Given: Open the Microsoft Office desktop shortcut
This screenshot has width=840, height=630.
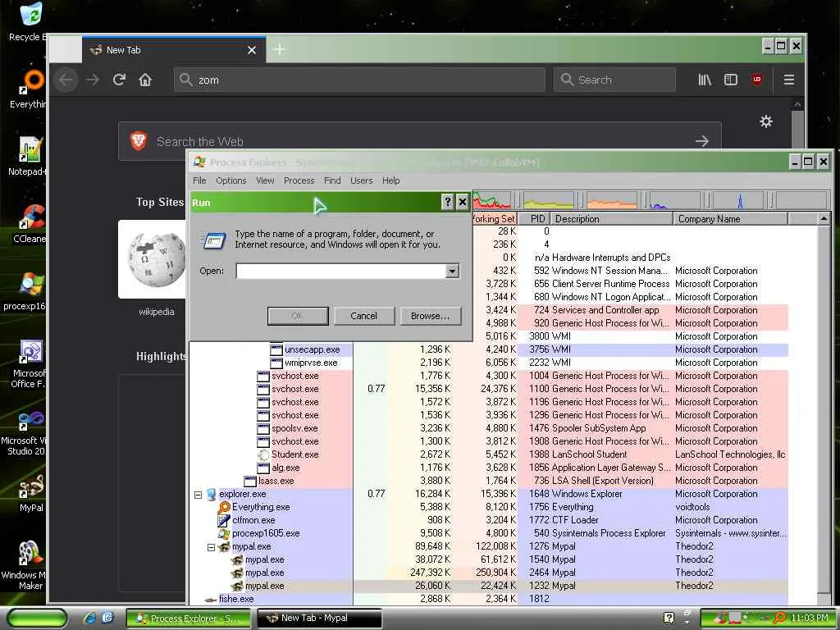Looking at the screenshot, I should [x=30, y=363].
